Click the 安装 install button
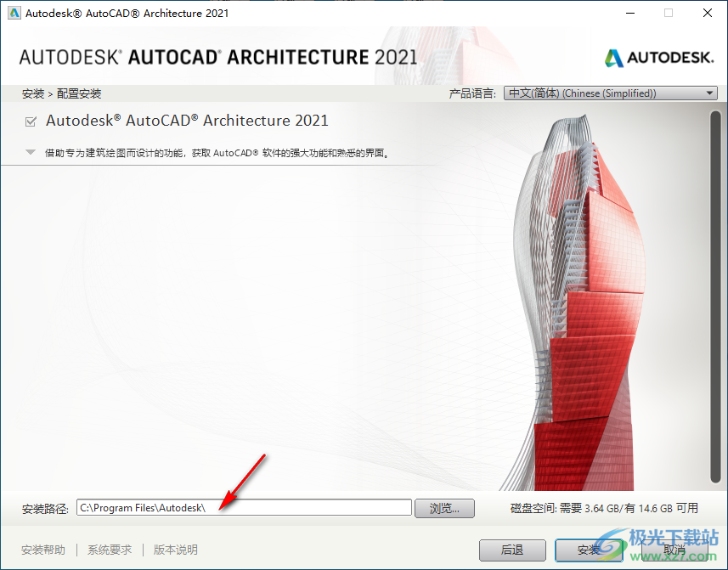The height and width of the screenshot is (570, 728). tap(589, 550)
